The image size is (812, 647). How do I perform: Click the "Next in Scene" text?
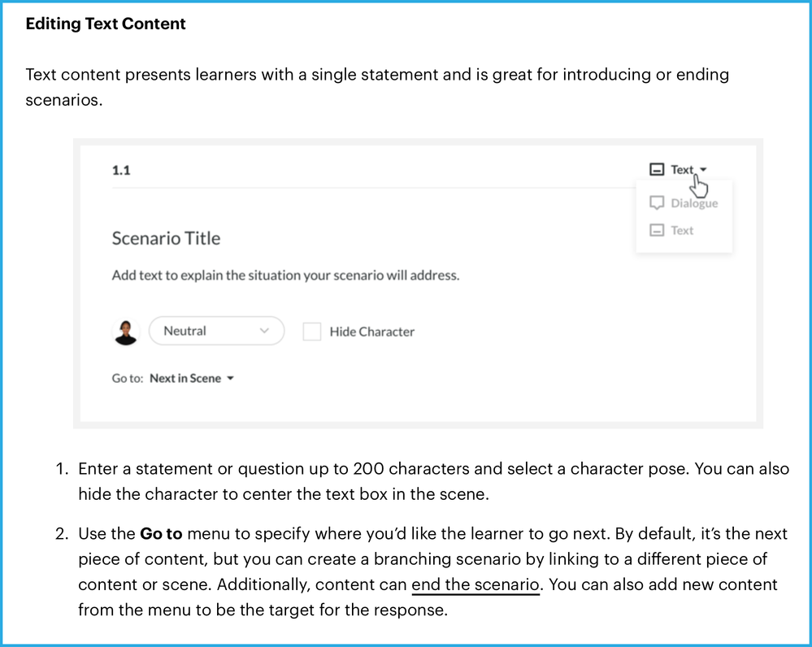coord(185,379)
